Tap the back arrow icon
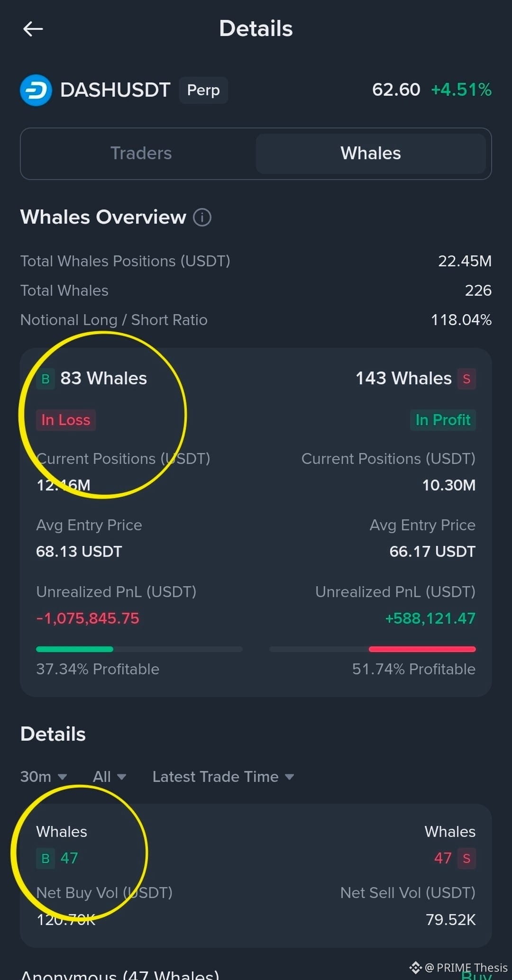 click(33, 29)
